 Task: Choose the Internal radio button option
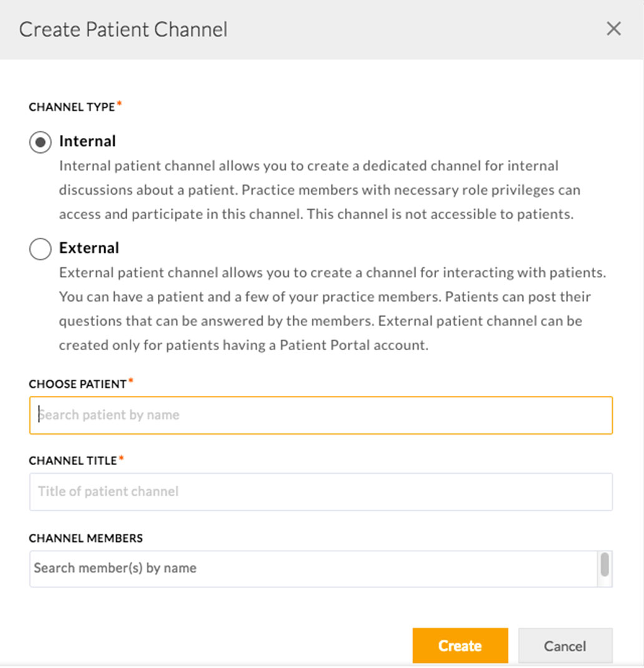coord(39,142)
